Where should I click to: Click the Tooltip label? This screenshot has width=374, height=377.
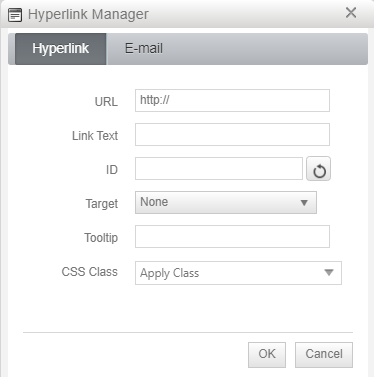(101, 238)
